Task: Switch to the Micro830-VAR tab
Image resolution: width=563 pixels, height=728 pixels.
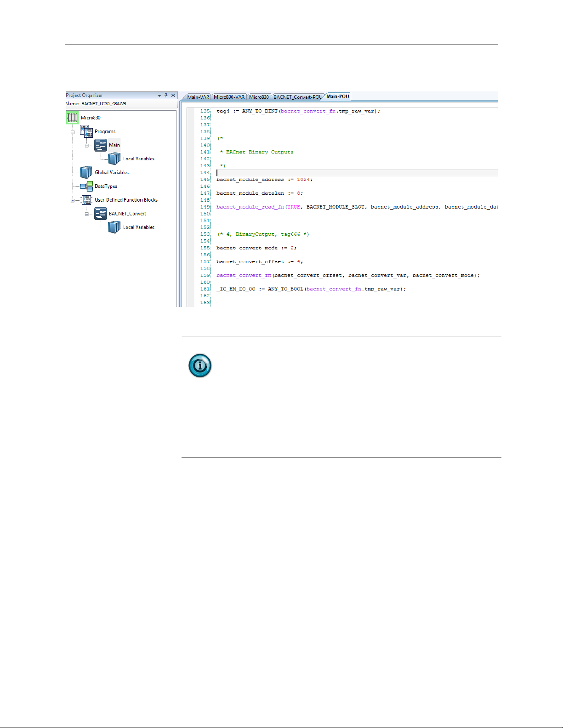Action: [229, 97]
